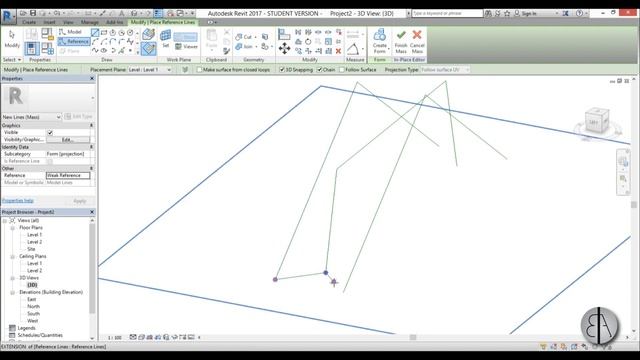Open the Create ribbon tab
Screen dimensions: 640x360
tap(29, 22)
